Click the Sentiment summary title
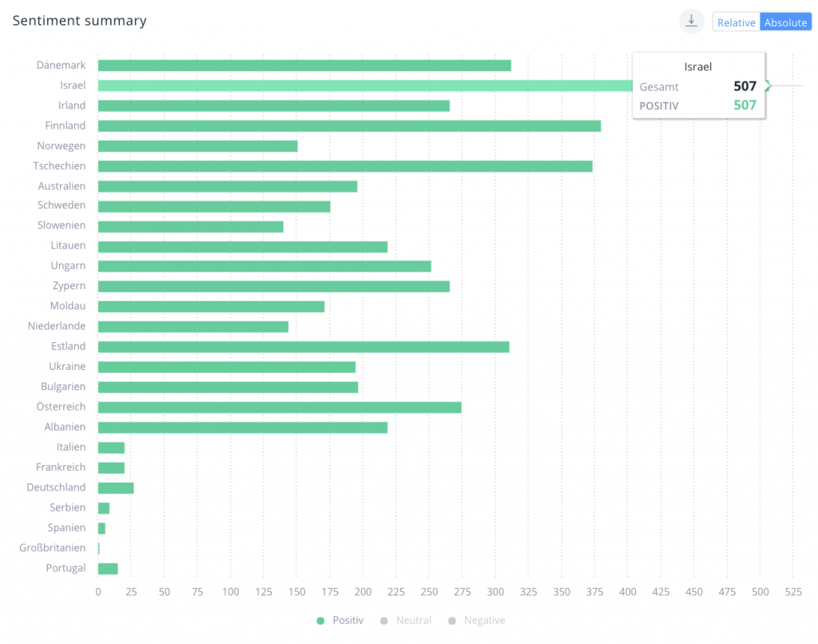Viewport: 818px width, 644px height. click(x=79, y=21)
